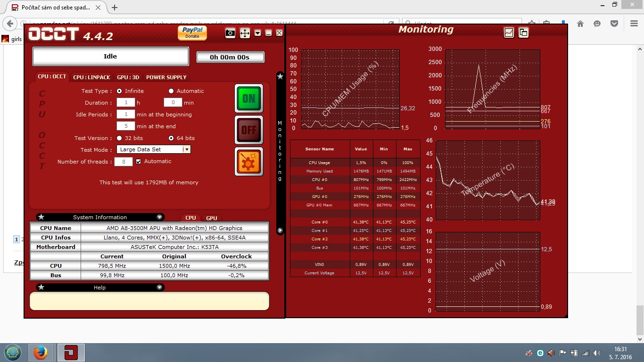Screen dimensions: 644x362
Task: Take an OCCT screenshot with the camera icon
Action: (230, 33)
